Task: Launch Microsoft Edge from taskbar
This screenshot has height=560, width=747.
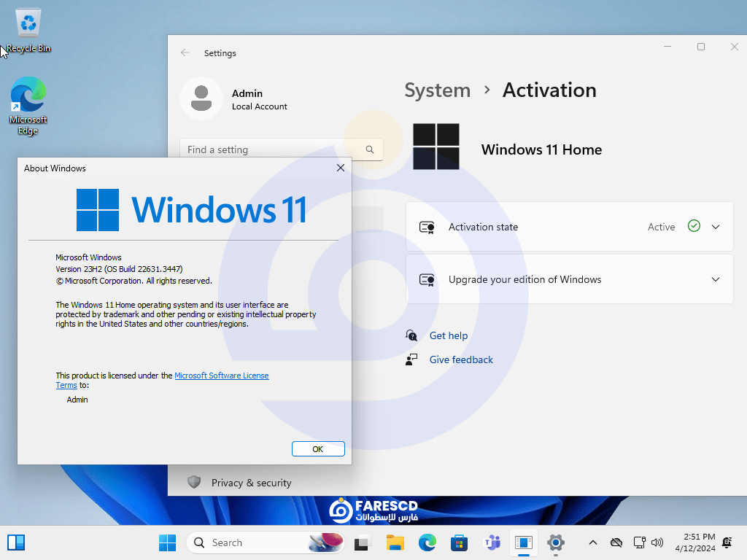Action: click(427, 542)
